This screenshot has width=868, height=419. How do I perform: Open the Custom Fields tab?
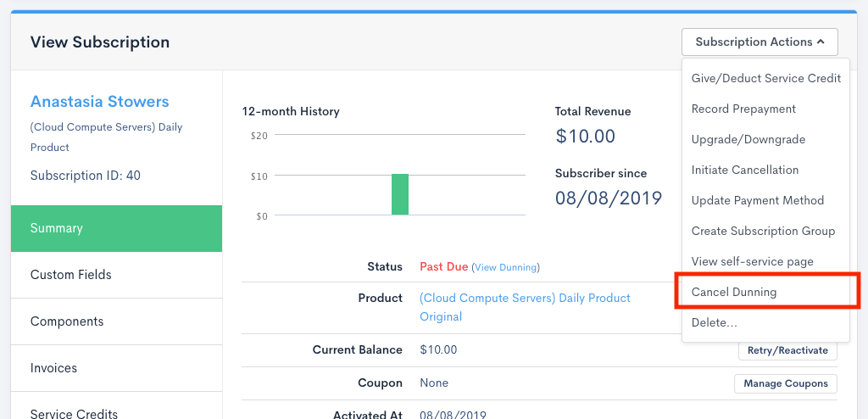coord(116,275)
